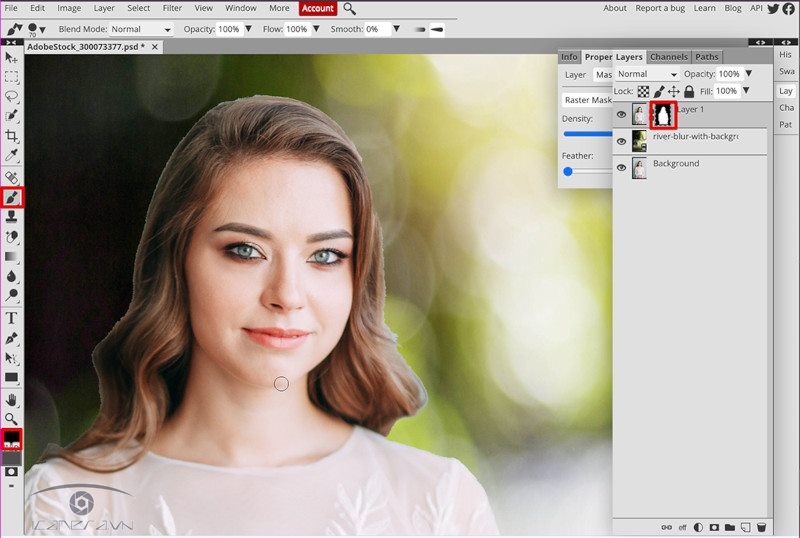Toggle visibility of the river-blur layer

pos(622,142)
